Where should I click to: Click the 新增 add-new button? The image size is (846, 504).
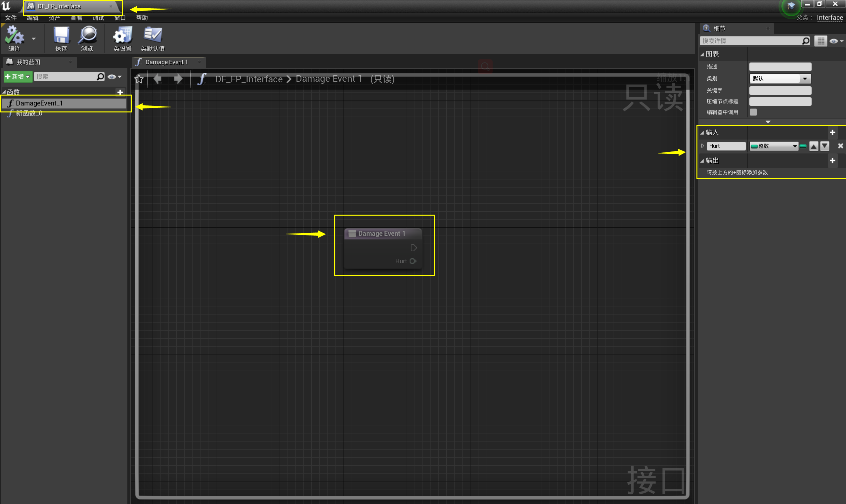pos(18,77)
